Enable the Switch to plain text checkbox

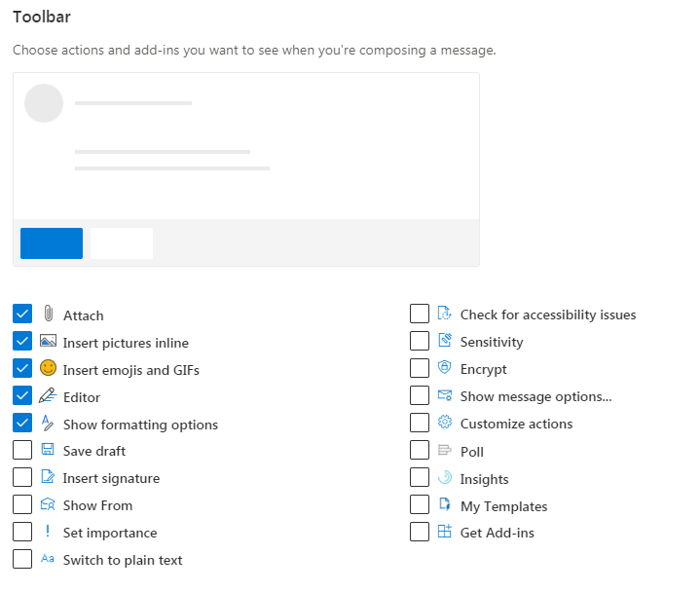[22, 559]
